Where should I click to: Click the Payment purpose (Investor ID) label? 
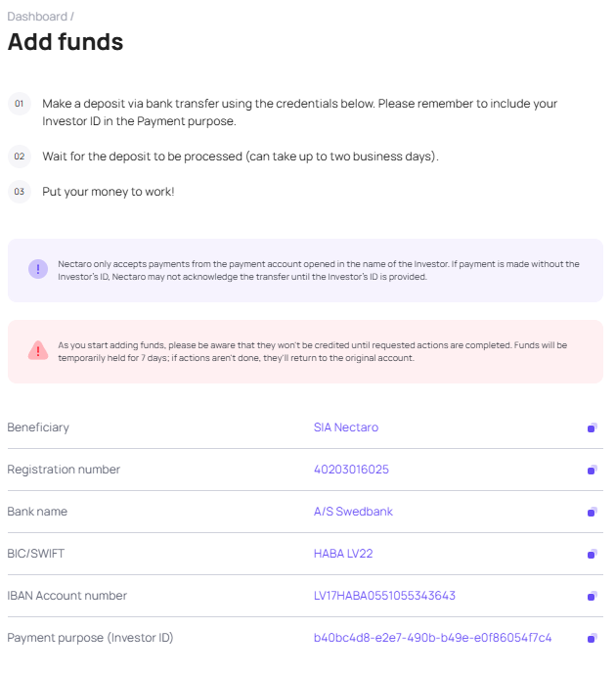[x=90, y=638]
